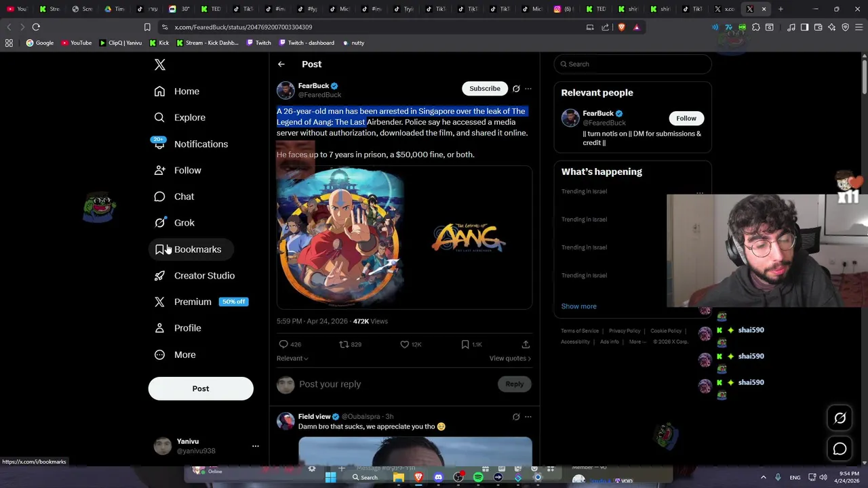Viewport: 868px width, 488px height.
Task: Open the Privacy Policy link
Action: click(x=625, y=331)
